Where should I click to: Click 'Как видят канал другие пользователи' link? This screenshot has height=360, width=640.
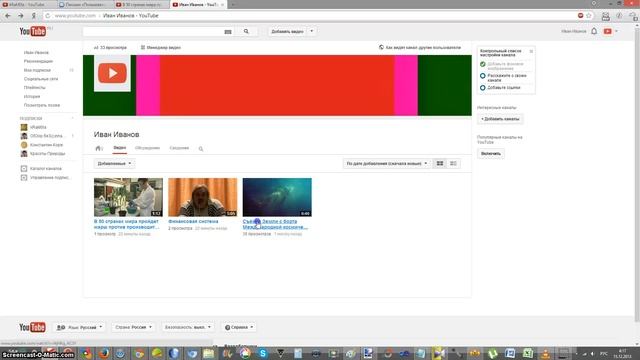pos(420,47)
